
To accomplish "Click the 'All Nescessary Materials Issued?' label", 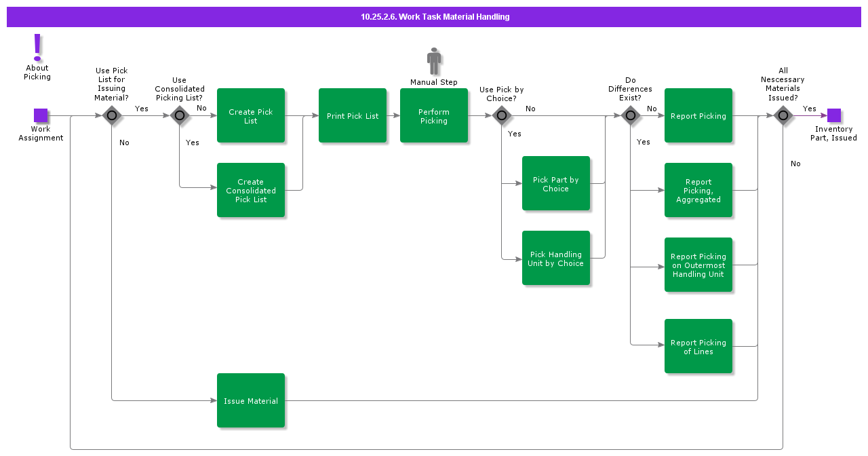I will point(783,84).
